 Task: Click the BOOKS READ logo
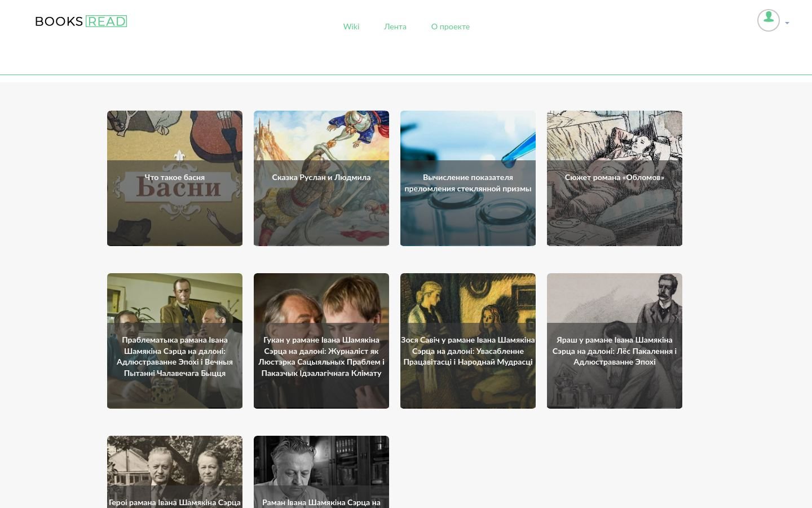(x=81, y=21)
